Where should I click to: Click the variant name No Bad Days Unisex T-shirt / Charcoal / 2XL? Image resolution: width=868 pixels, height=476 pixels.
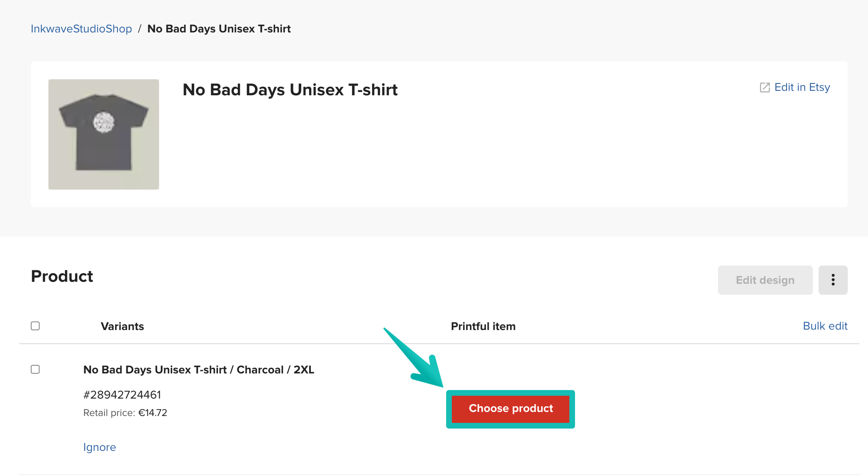click(x=199, y=369)
